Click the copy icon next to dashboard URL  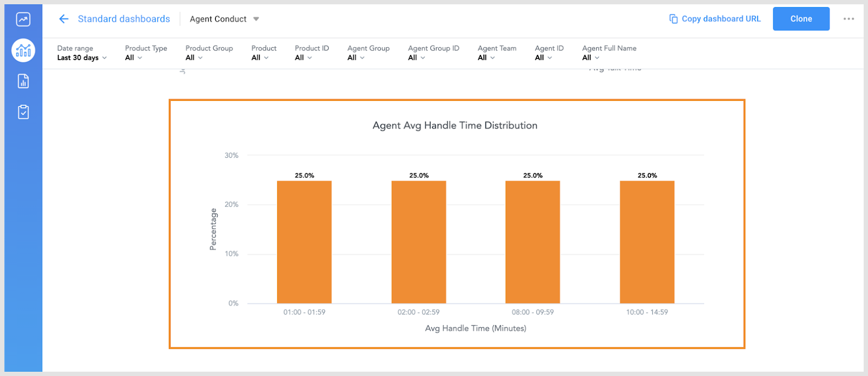click(673, 18)
